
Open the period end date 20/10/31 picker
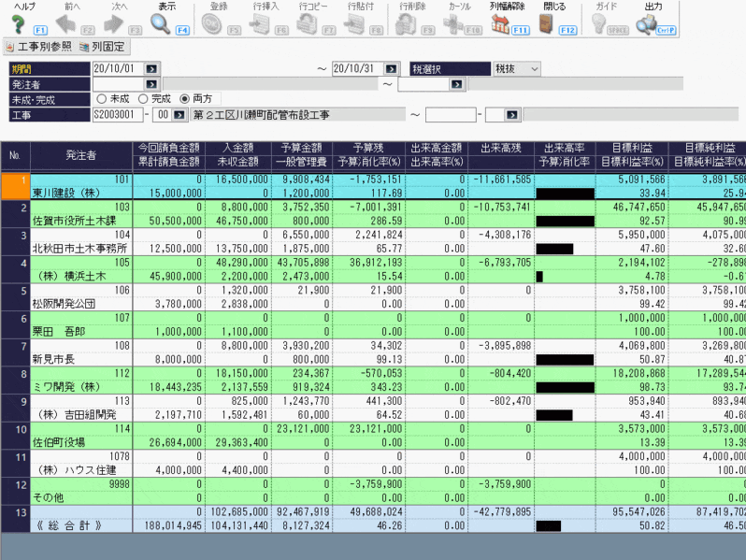394,69
